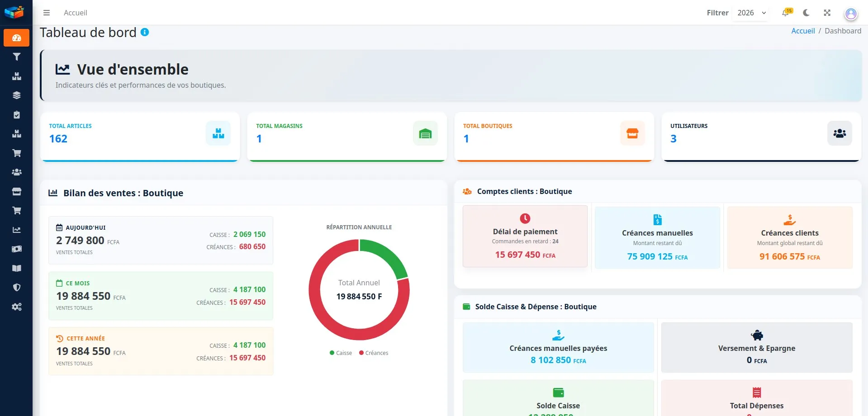Open the Créances clients card
The image size is (868, 416).
790,237
